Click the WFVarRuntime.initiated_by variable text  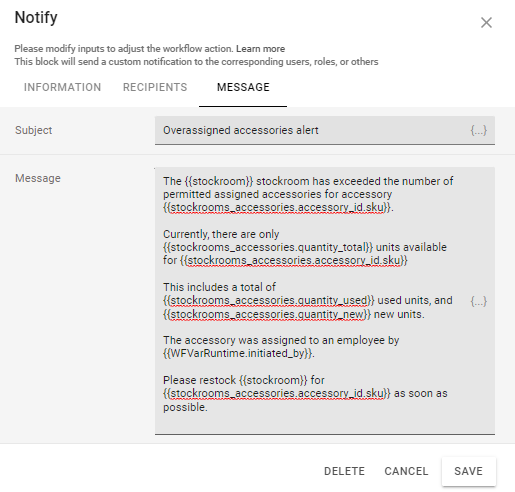239,353
